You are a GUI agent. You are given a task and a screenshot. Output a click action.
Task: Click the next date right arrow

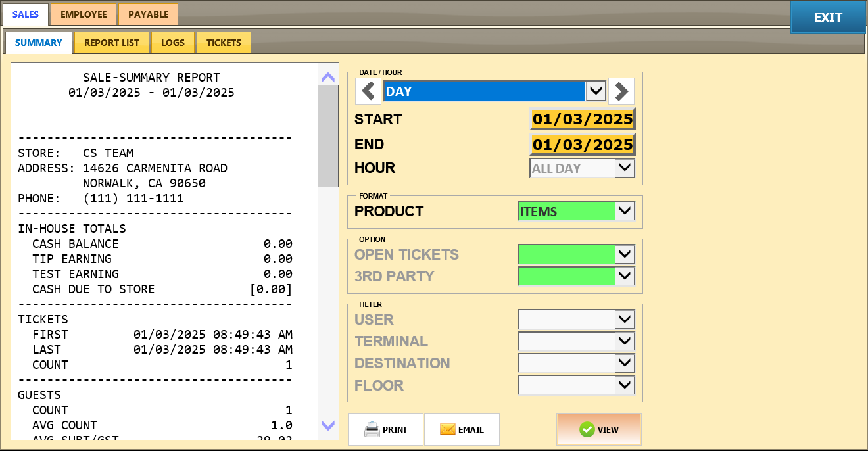tap(621, 91)
